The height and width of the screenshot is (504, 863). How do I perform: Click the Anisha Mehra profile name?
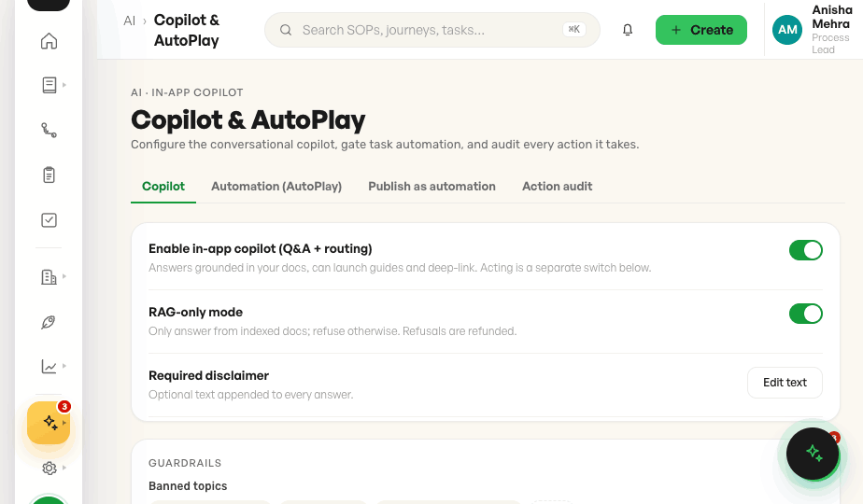(832, 17)
